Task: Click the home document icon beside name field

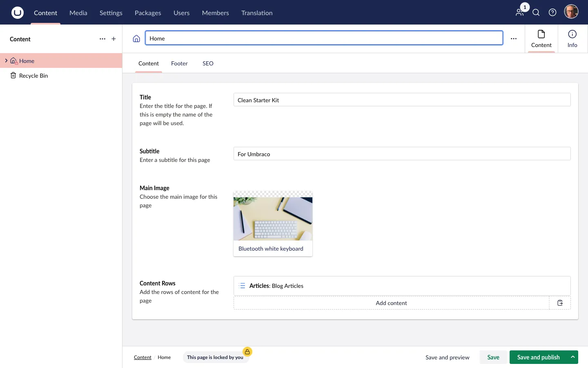Action: [x=136, y=38]
